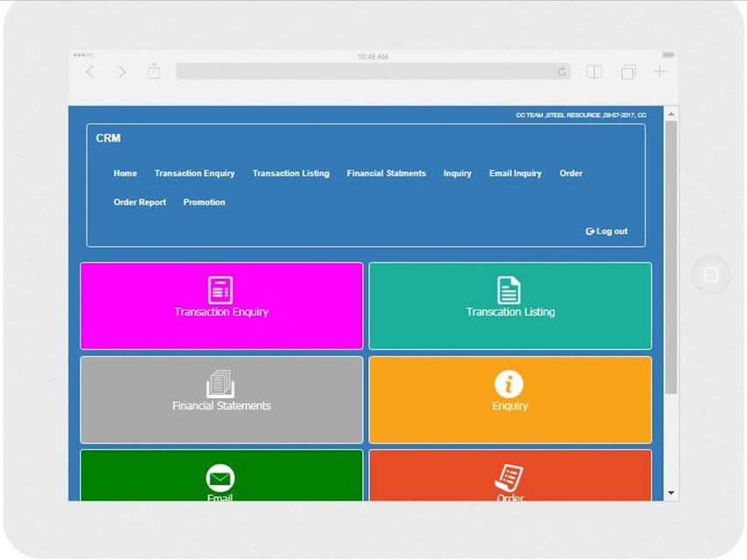Screen dimensions: 747x560
Task: Click the browser address bar
Action: (373, 72)
